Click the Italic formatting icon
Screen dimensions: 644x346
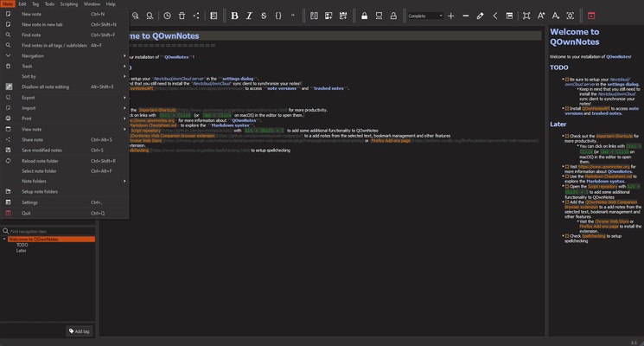point(249,16)
